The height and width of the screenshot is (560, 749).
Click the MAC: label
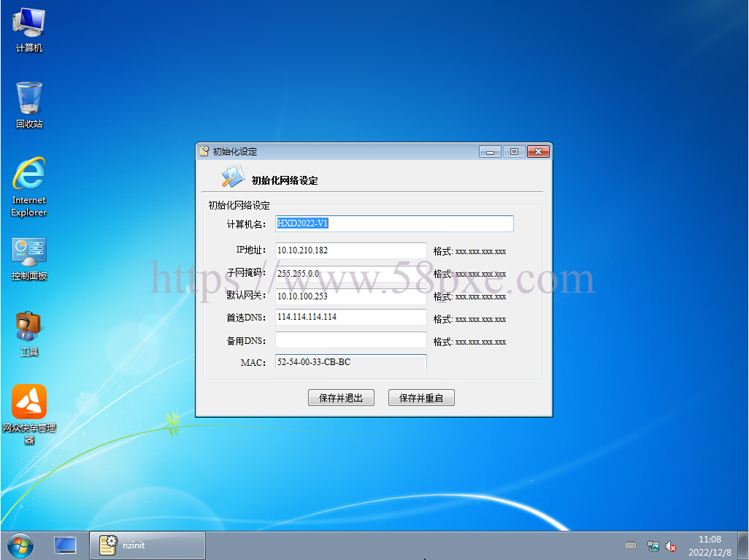pyautogui.click(x=253, y=363)
